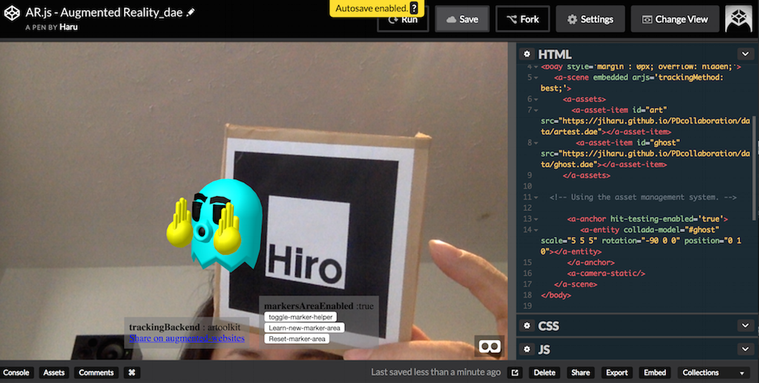Follow Share on augmented-websites link
The width and height of the screenshot is (759, 383).
187,338
